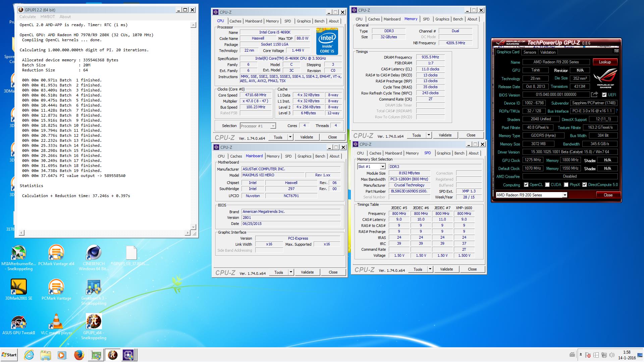644x362 pixels.
Task: Click the Lookup button in GPU-Z
Action: [x=605, y=62]
